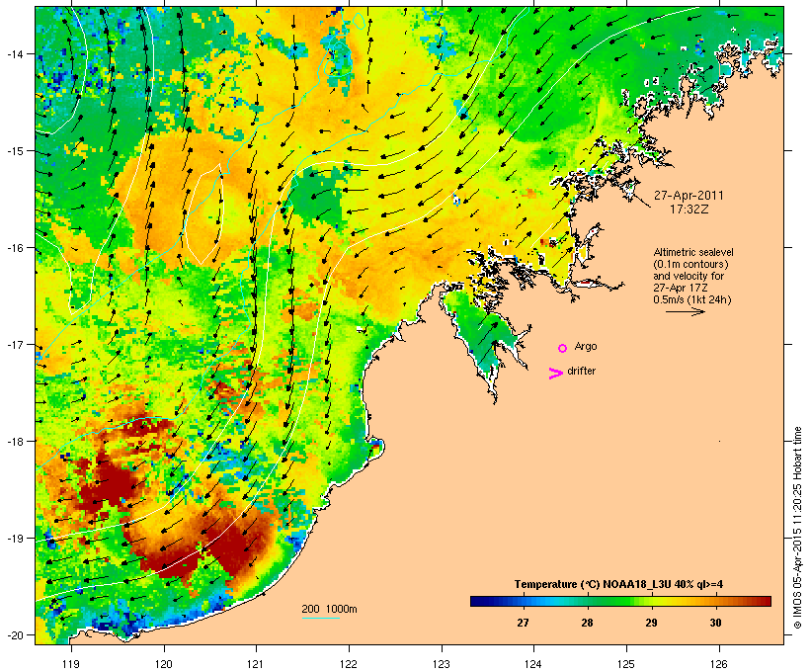Screen dimensions: 810x672
Task: Click the 'Argo' legend label
Action: pos(586,346)
